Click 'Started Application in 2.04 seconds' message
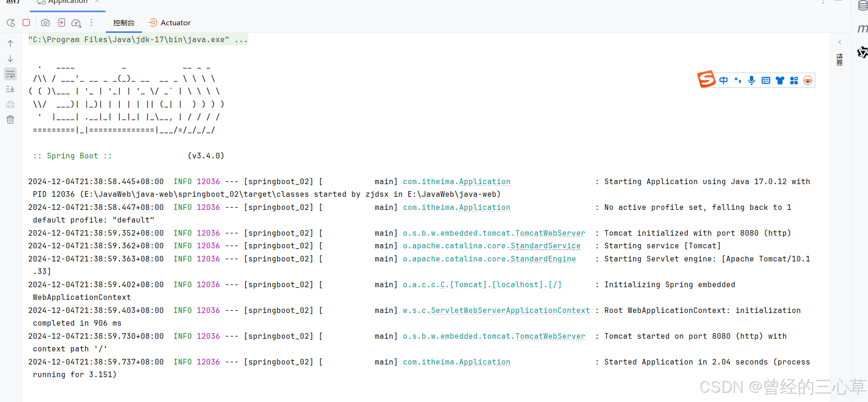This screenshot has width=868, height=402. (x=686, y=362)
